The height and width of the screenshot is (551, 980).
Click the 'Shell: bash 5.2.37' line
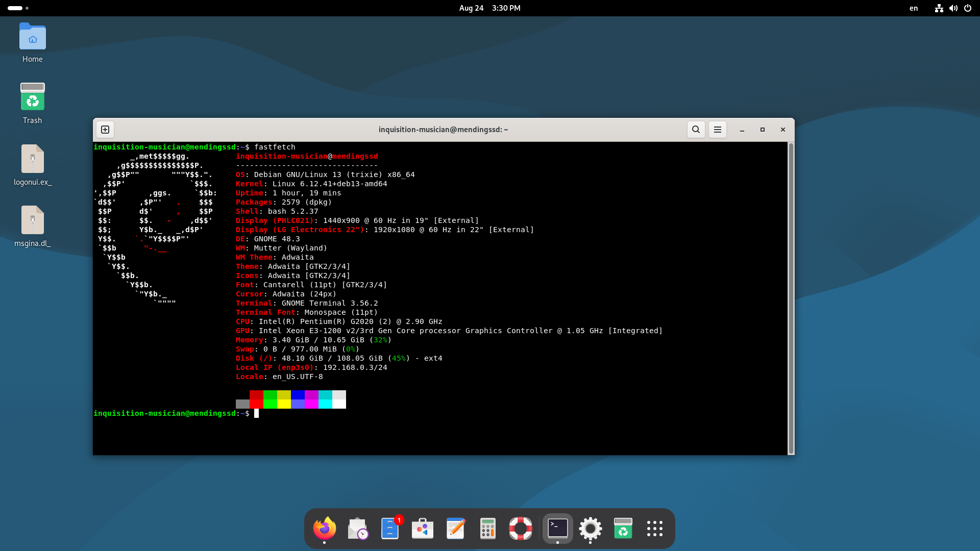pos(277,211)
